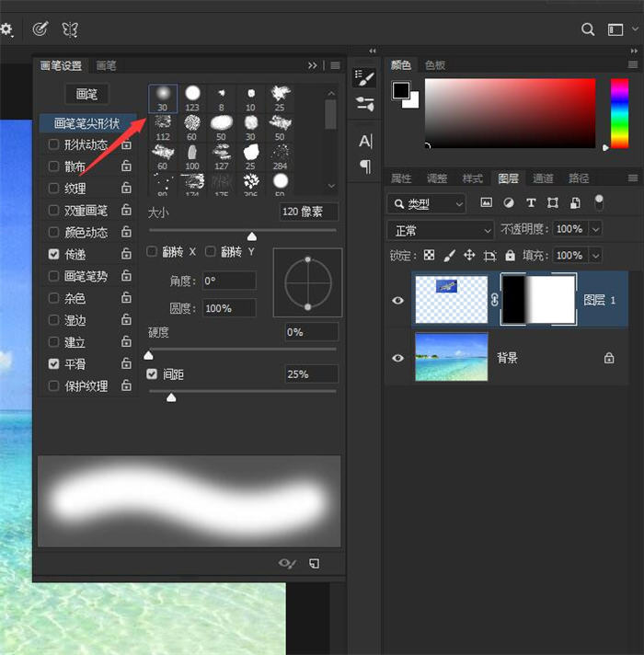Click the Character panel icon (A|)
644x655 pixels.
[x=365, y=141]
